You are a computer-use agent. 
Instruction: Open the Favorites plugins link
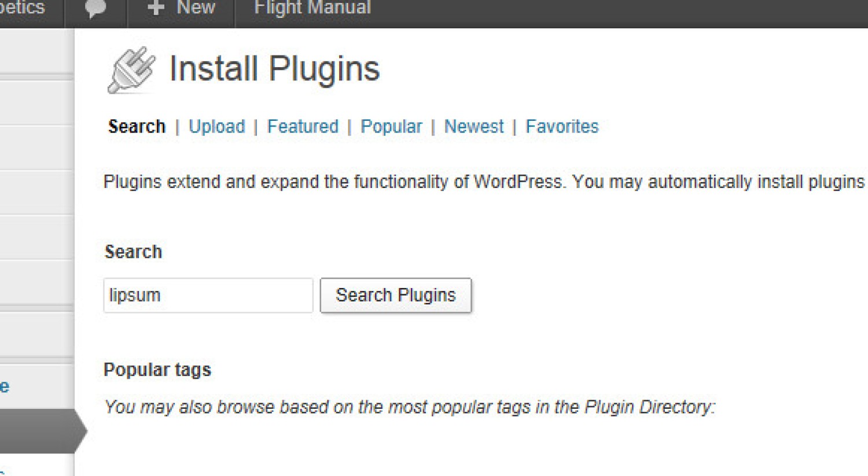(562, 127)
